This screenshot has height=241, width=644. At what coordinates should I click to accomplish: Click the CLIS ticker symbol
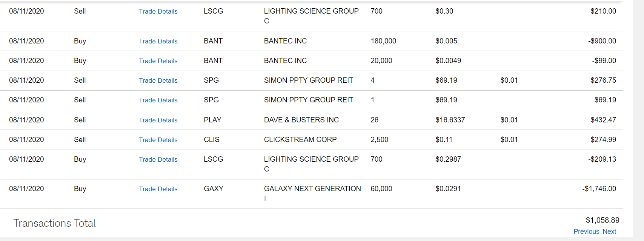[212, 140]
